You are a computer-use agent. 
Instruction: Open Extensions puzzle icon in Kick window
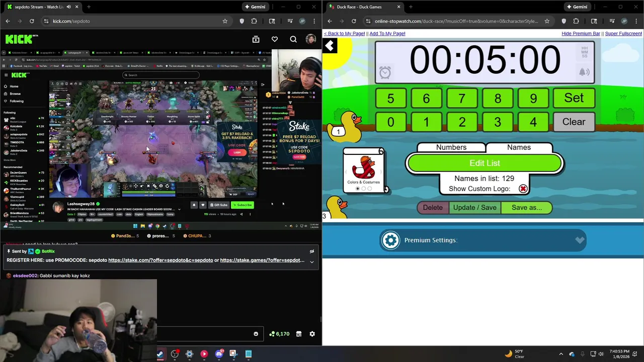pos(254,21)
